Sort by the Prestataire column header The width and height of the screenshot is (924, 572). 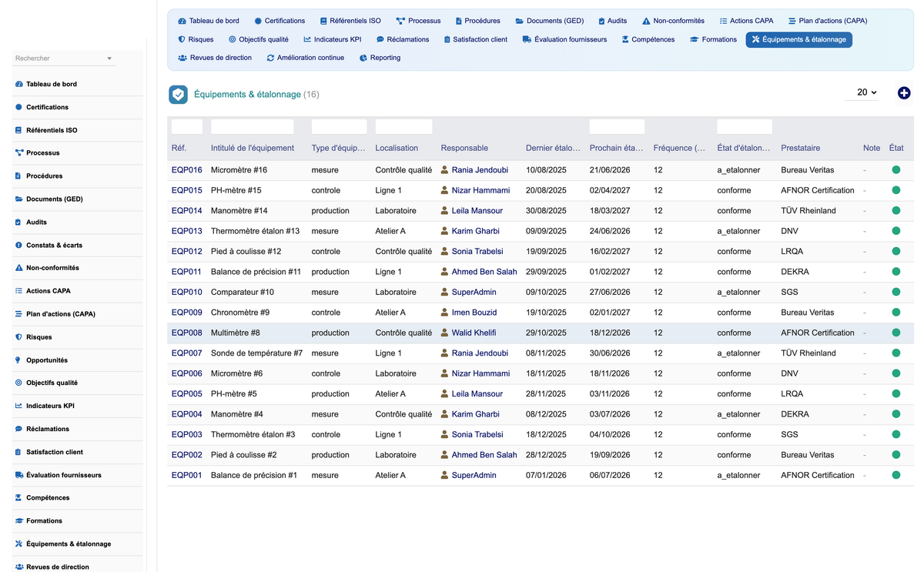point(800,148)
